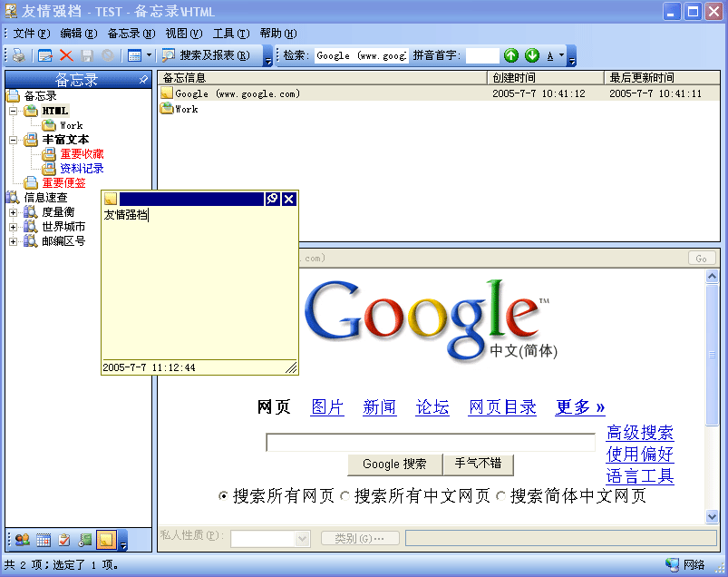Select the 重要收藏 tree item
This screenshot has width=728, height=577.
tap(82, 153)
